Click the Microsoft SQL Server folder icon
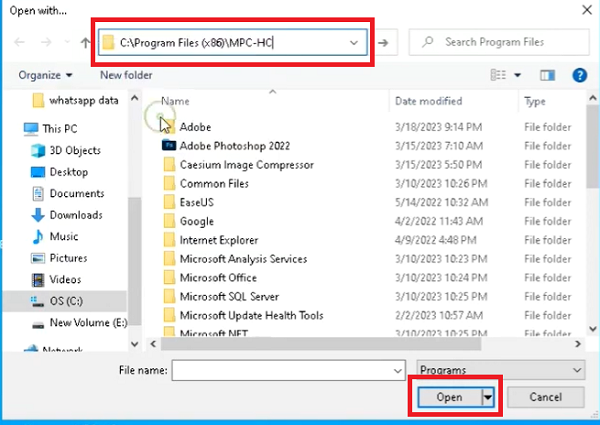The width and height of the screenshot is (600, 425). (x=169, y=296)
